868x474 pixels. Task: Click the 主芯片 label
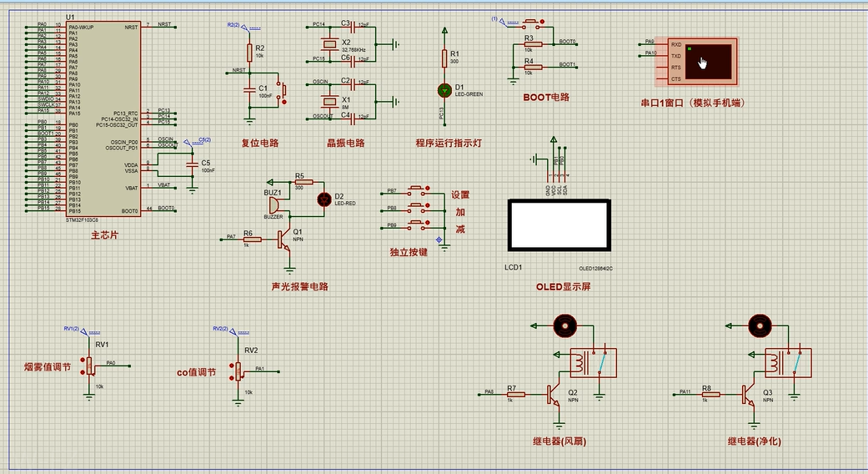[x=104, y=235]
